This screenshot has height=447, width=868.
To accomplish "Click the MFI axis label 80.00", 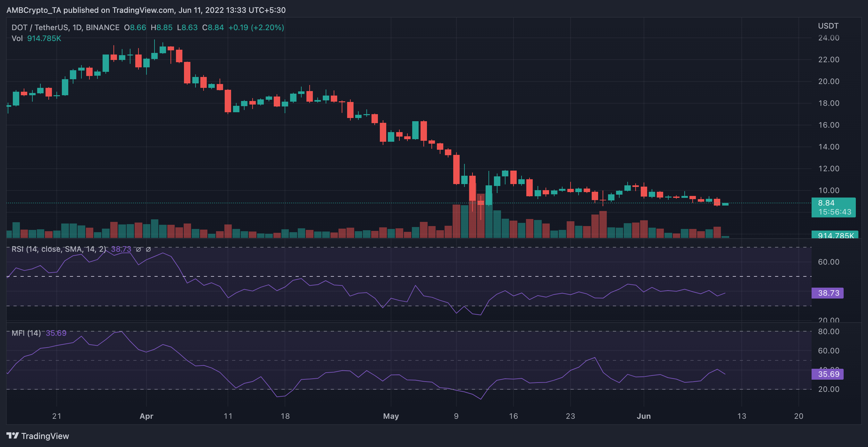I will (x=829, y=331).
